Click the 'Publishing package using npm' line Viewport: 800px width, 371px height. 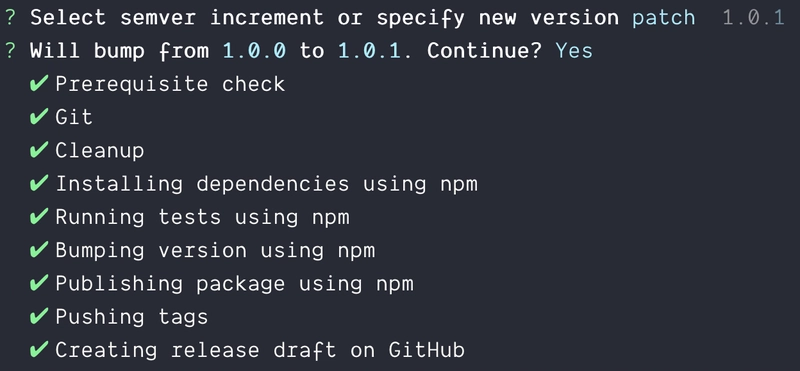pos(234,283)
